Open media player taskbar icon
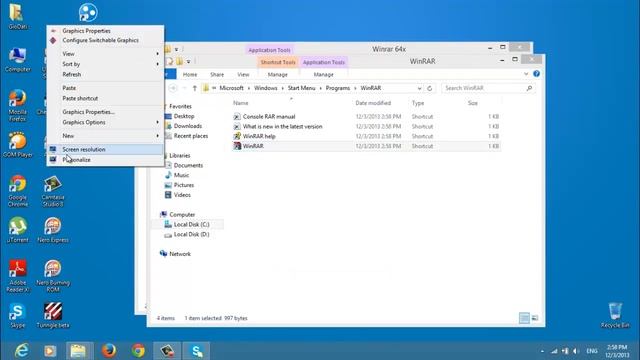Screen dimensions: 640x360 (50, 351)
